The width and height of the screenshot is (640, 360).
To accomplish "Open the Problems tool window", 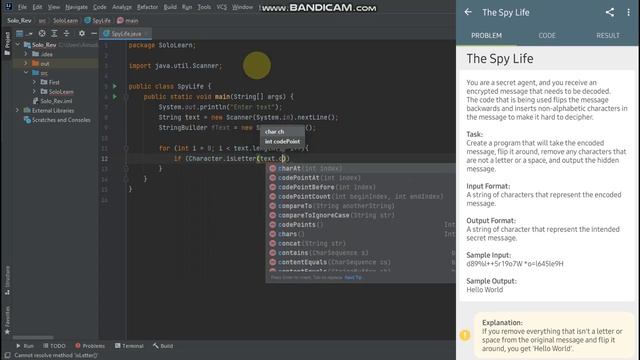I will [90, 346].
